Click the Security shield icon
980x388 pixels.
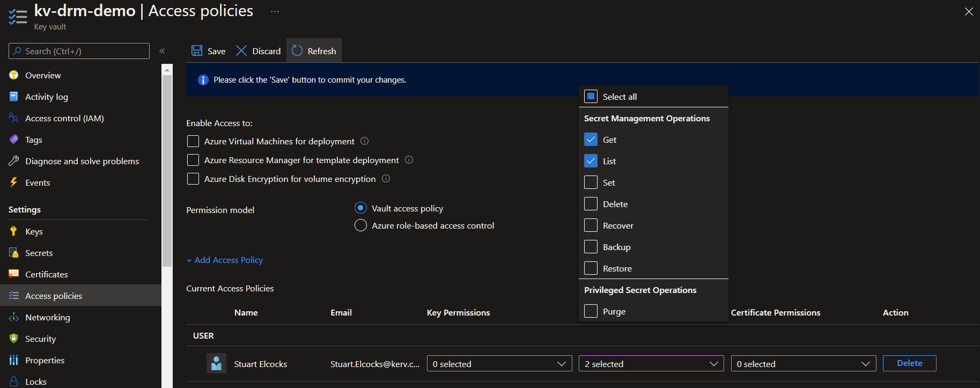14,339
